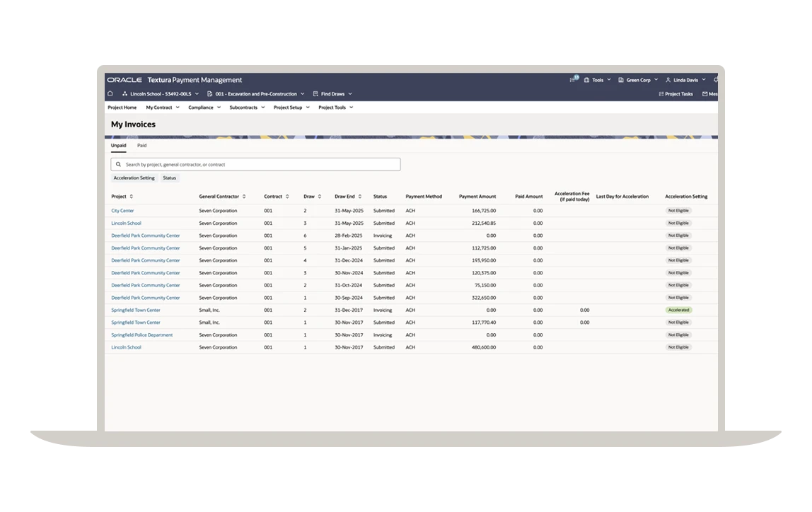Toggle the Acceleration Setting filter chip
812x512 pixels.
pos(134,178)
